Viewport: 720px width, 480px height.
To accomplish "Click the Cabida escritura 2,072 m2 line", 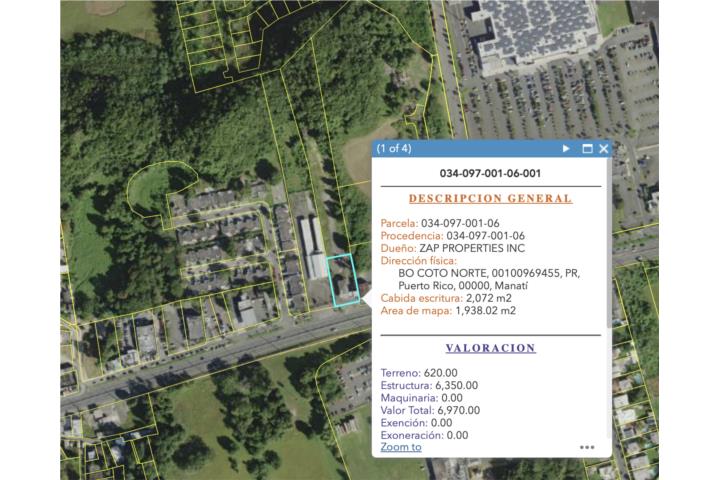I will (446, 298).
